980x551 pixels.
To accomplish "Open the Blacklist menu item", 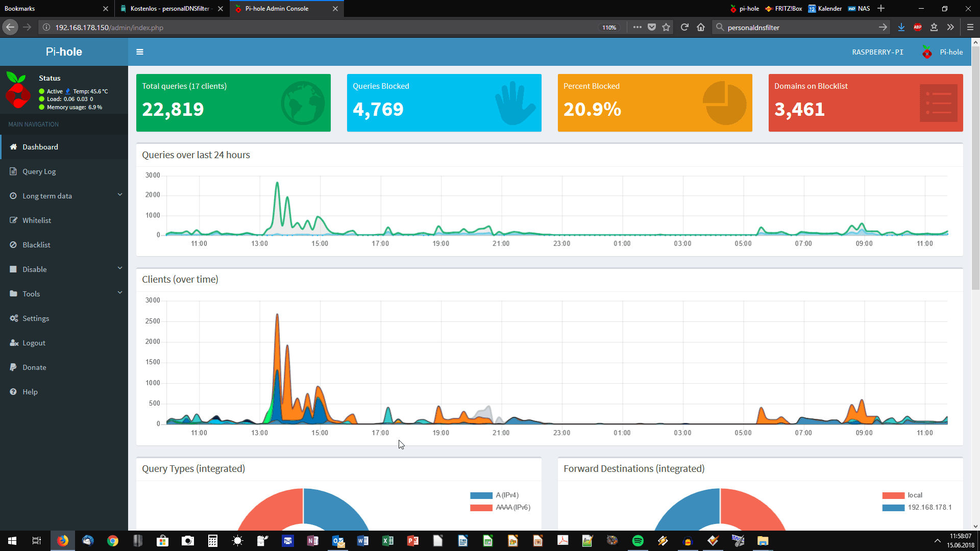I will [64, 245].
